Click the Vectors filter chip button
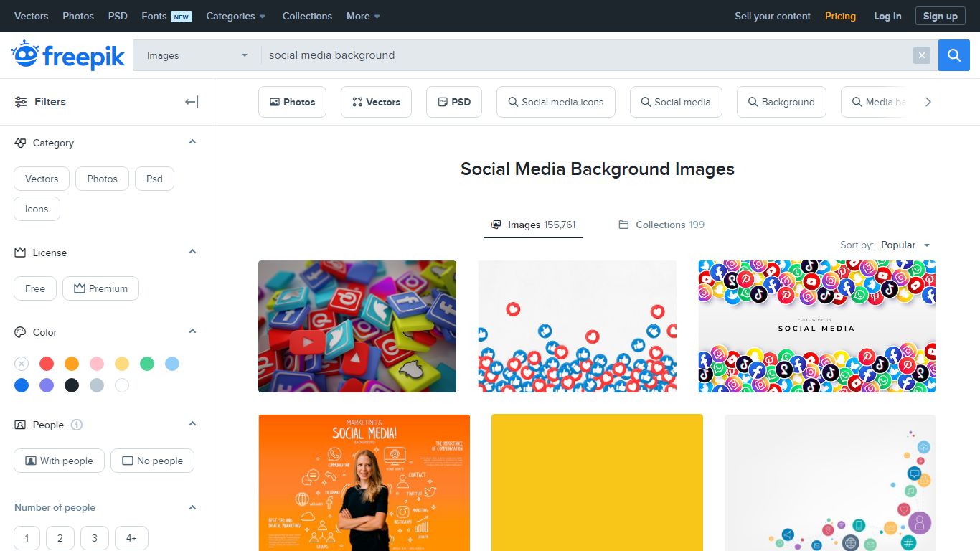This screenshot has width=980, height=551. tap(376, 102)
